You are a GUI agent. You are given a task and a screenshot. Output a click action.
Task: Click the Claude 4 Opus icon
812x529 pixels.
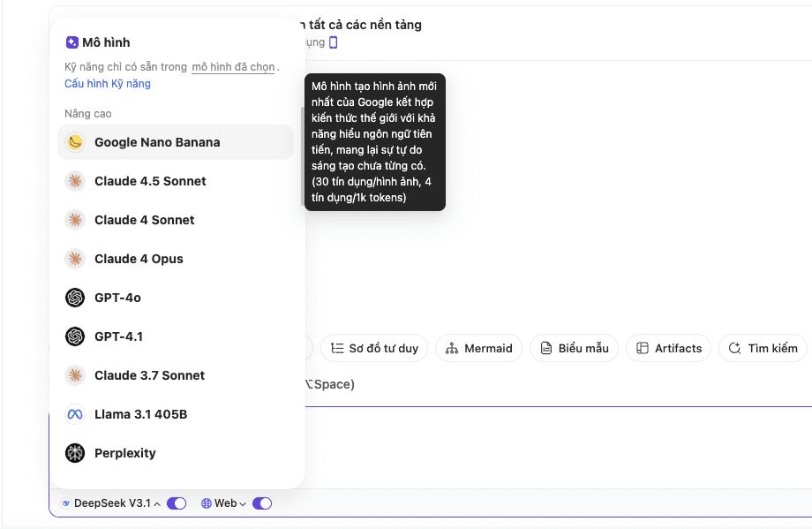(75, 259)
